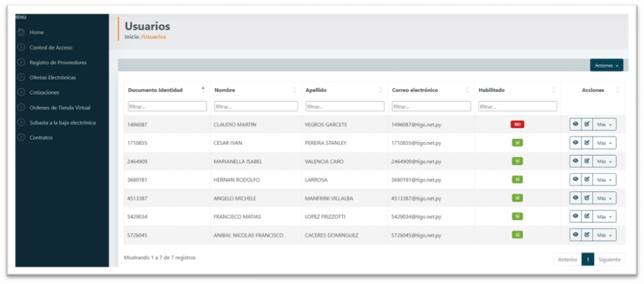Click the Siguiente pagination button

[609, 259]
